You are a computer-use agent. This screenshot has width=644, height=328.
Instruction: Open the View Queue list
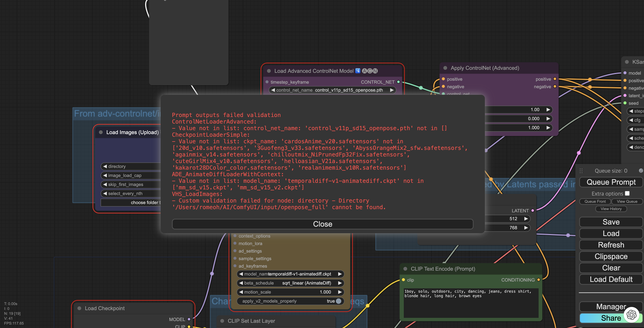tap(627, 201)
